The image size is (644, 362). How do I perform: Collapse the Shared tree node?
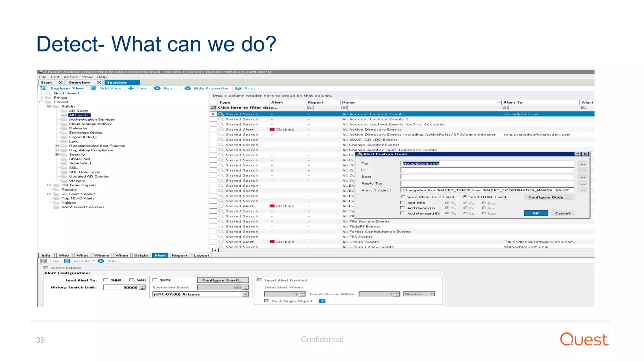pos(41,102)
